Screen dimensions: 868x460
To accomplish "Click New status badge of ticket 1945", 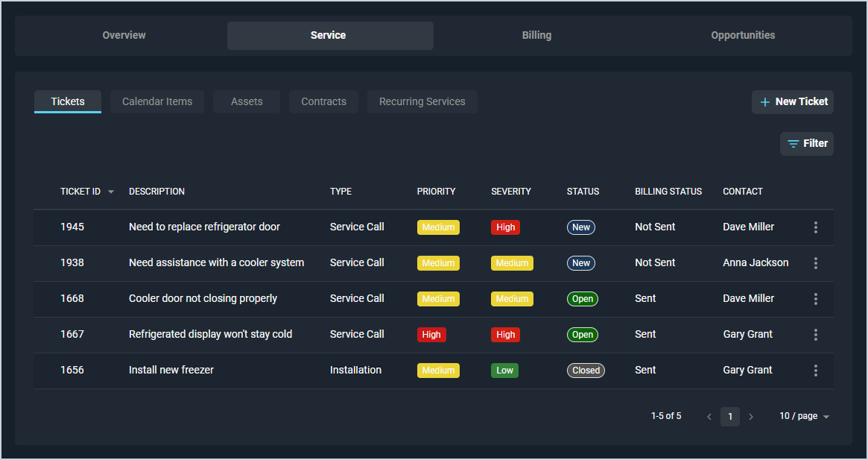I will pyautogui.click(x=580, y=227).
